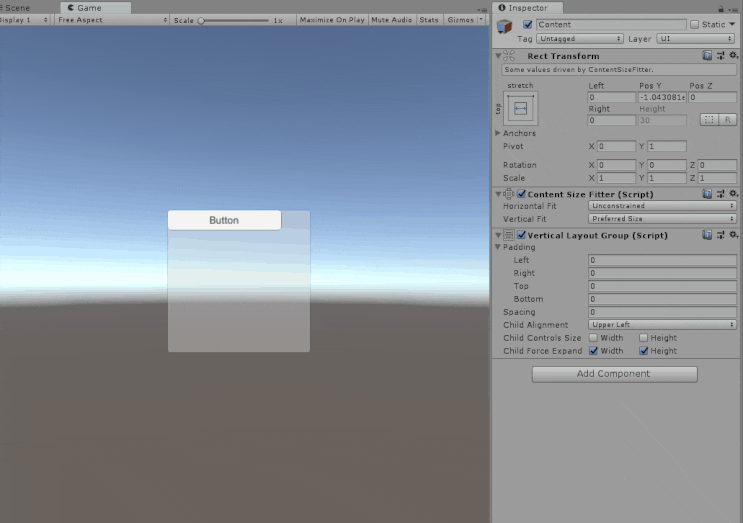This screenshot has height=523, width=743.
Task: Click Vertical Layout Group preset icon
Action: tap(720, 235)
